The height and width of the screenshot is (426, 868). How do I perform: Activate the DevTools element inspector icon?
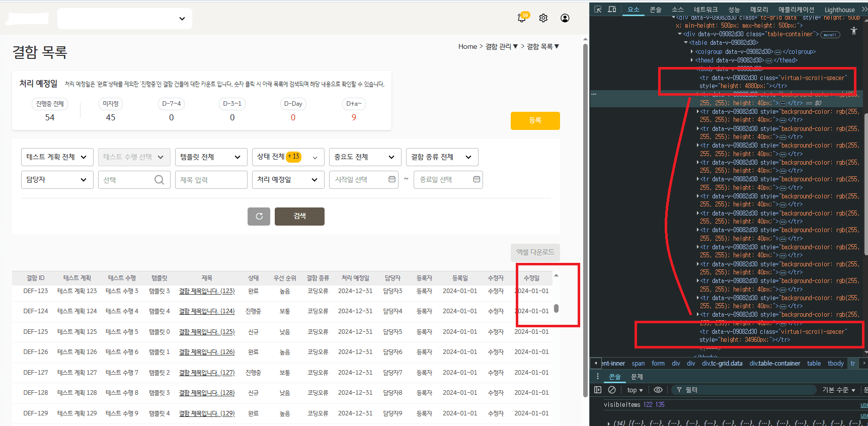[598, 9]
